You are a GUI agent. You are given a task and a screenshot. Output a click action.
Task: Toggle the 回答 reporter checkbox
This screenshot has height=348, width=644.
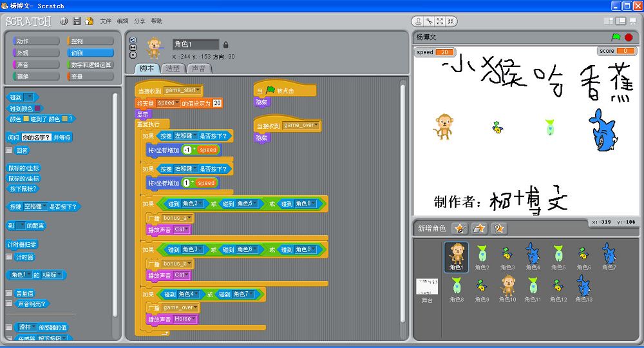(x=8, y=150)
